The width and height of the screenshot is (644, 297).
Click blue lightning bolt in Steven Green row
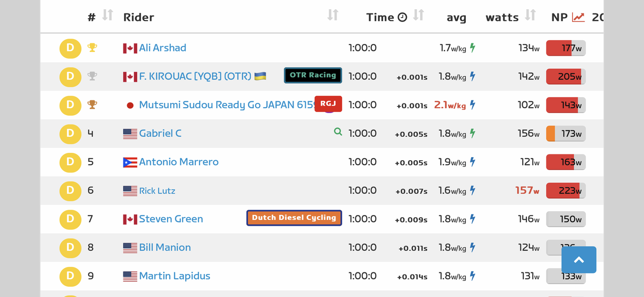(x=472, y=219)
